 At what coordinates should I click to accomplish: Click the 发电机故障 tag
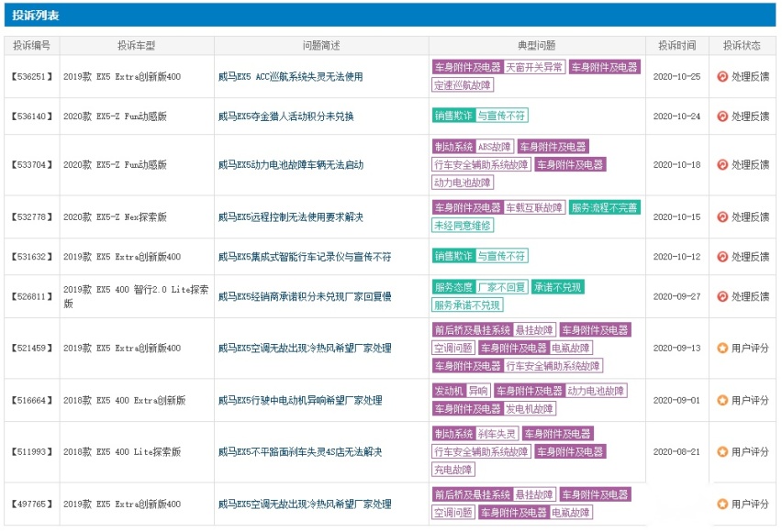point(530,409)
